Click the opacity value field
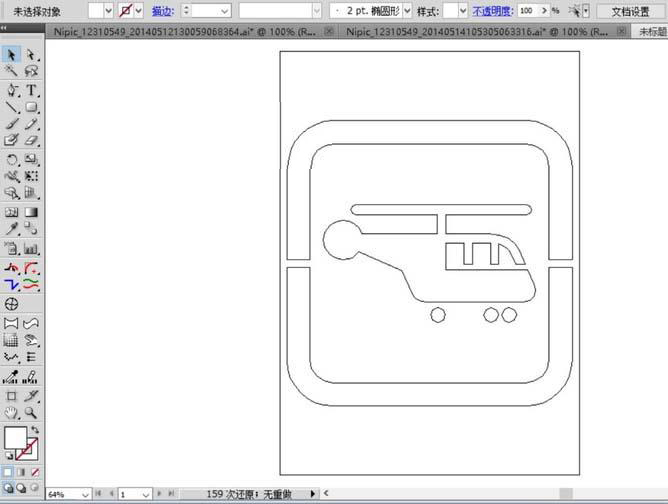 click(x=528, y=11)
